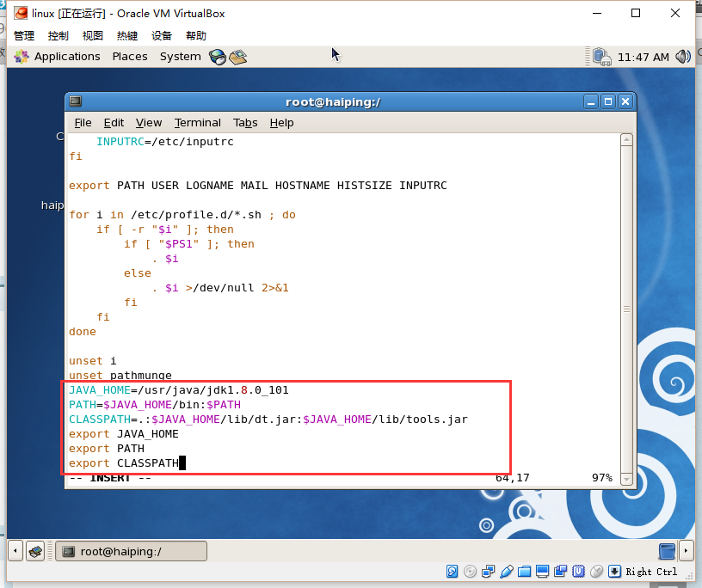
Task: Click the VirtualBox mouse integration status icon
Action: click(596, 572)
